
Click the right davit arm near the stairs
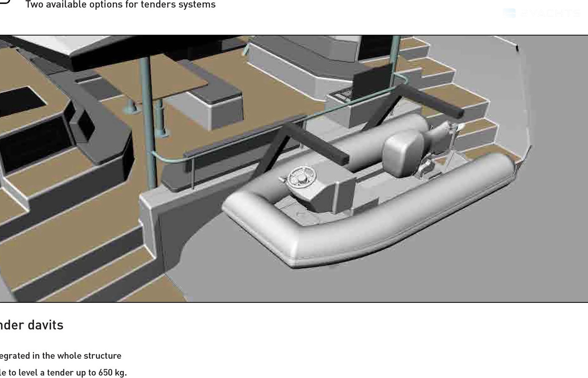pos(433,100)
